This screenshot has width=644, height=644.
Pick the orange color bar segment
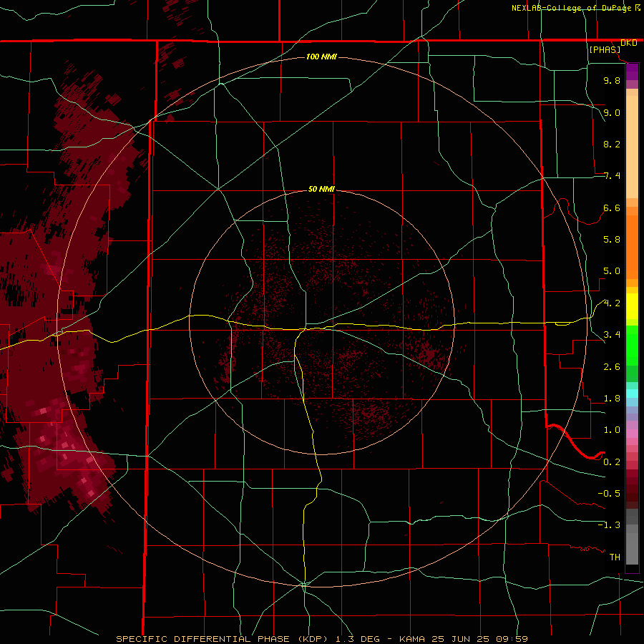632,246
